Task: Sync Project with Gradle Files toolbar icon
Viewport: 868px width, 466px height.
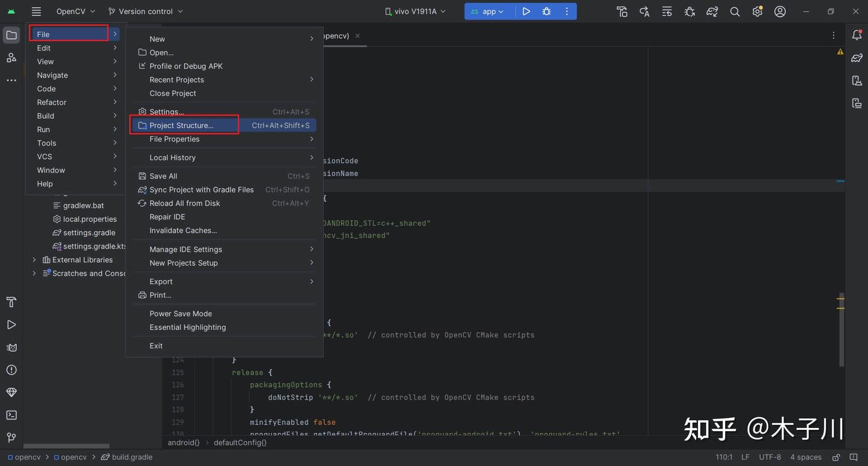Action: [x=712, y=11]
